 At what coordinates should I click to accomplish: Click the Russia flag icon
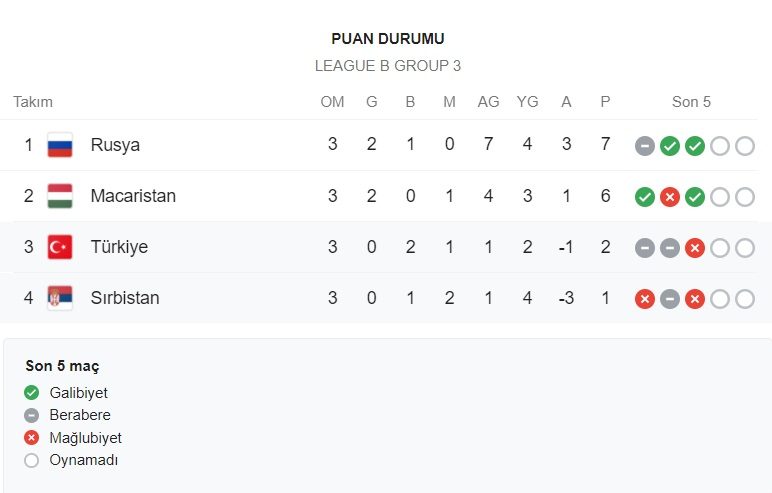[x=60, y=145]
